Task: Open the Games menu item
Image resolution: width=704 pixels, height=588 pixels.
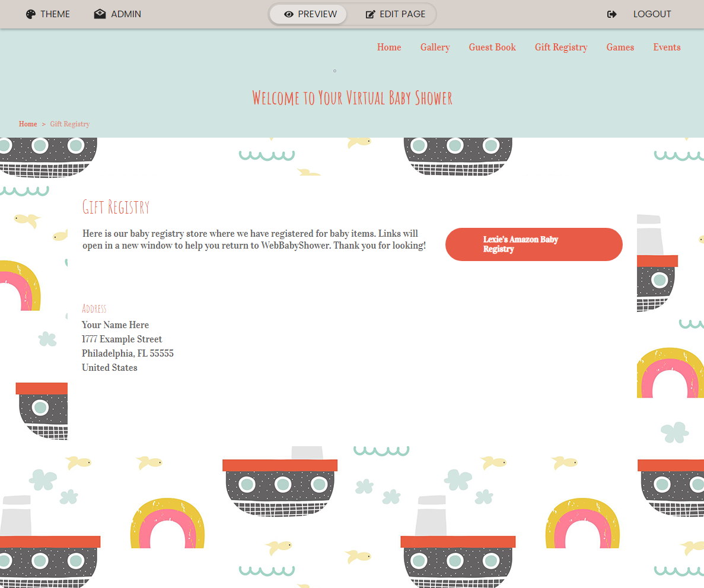Action: point(620,47)
